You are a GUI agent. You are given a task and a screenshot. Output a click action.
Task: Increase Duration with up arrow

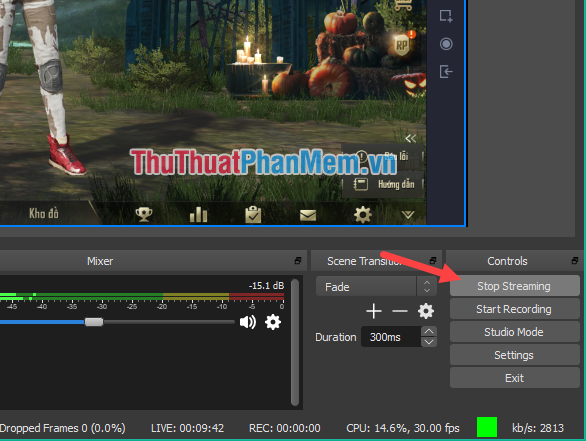coord(429,331)
